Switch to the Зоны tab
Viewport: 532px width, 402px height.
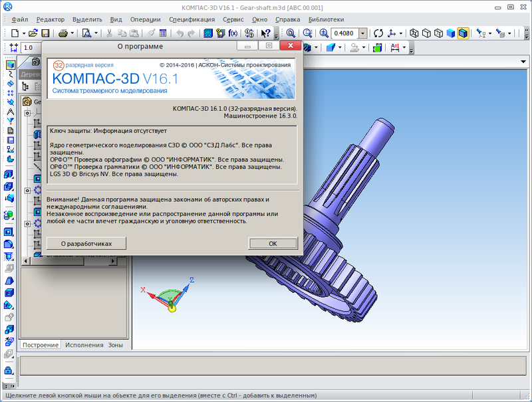tap(115, 345)
